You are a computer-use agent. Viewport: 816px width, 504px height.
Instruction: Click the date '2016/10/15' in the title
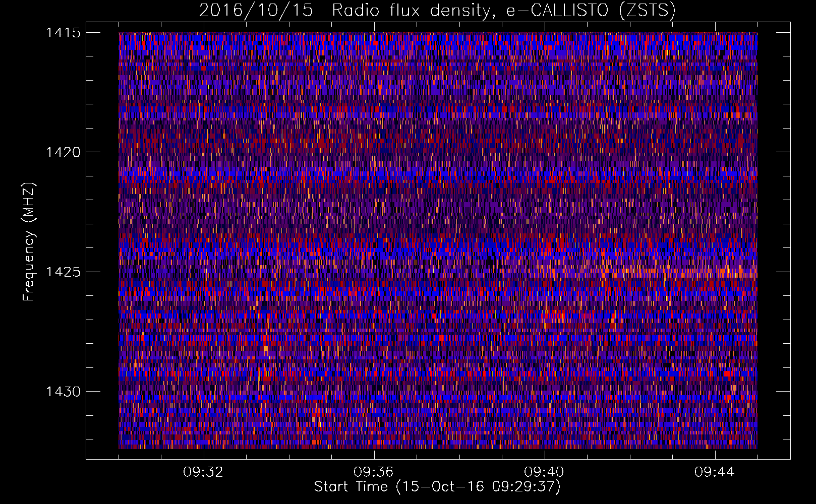click(x=256, y=10)
